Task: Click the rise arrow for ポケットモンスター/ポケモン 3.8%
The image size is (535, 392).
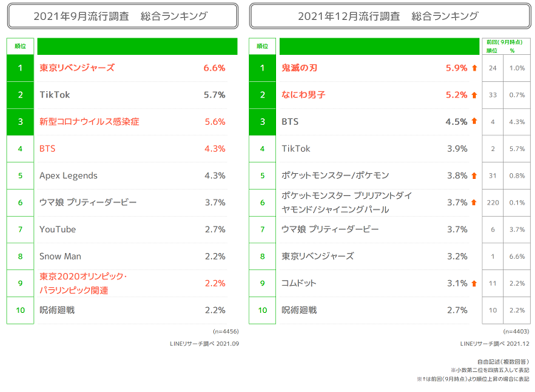Action: [x=474, y=175]
